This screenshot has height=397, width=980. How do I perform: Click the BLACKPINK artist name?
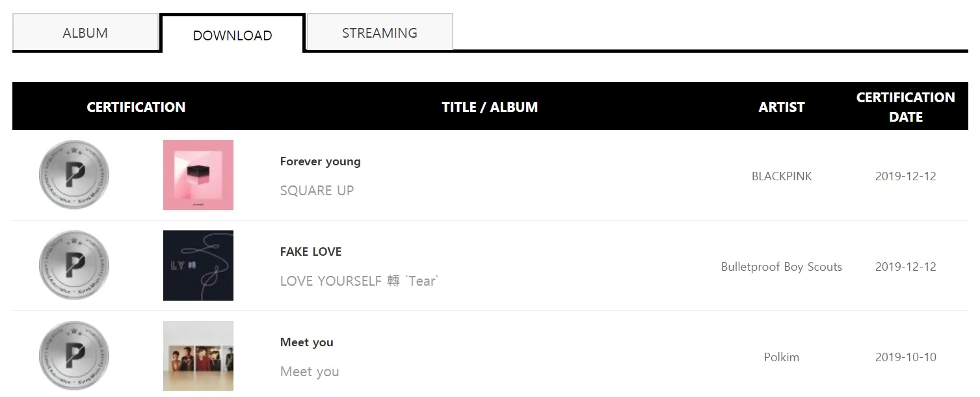pyautogui.click(x=782, y=176)
